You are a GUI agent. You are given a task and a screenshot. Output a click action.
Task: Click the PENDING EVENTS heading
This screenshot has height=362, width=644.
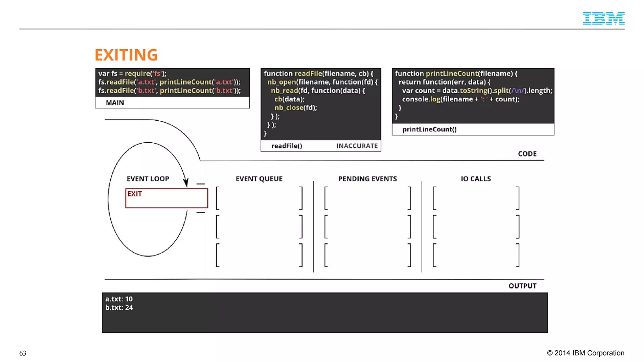click(367, 178)
